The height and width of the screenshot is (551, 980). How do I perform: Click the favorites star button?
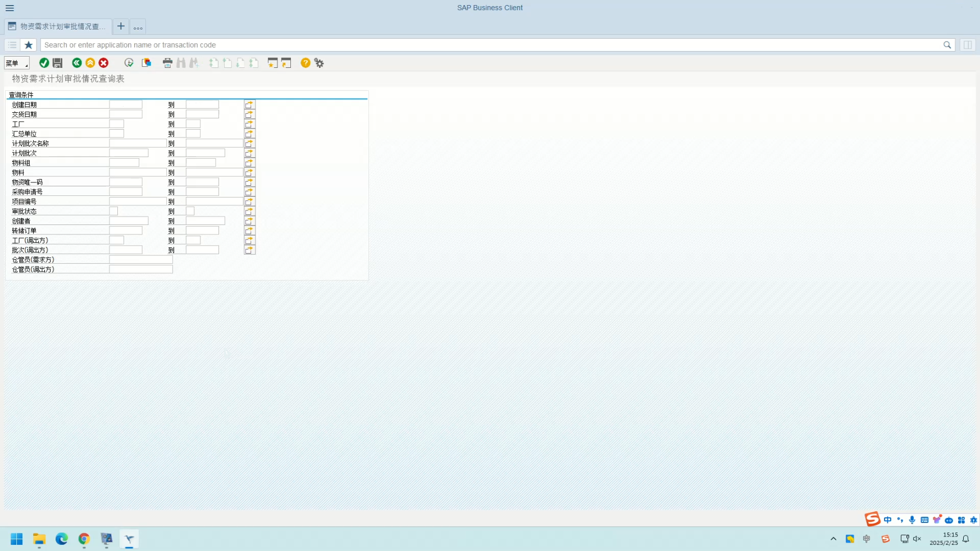(29, 45)
